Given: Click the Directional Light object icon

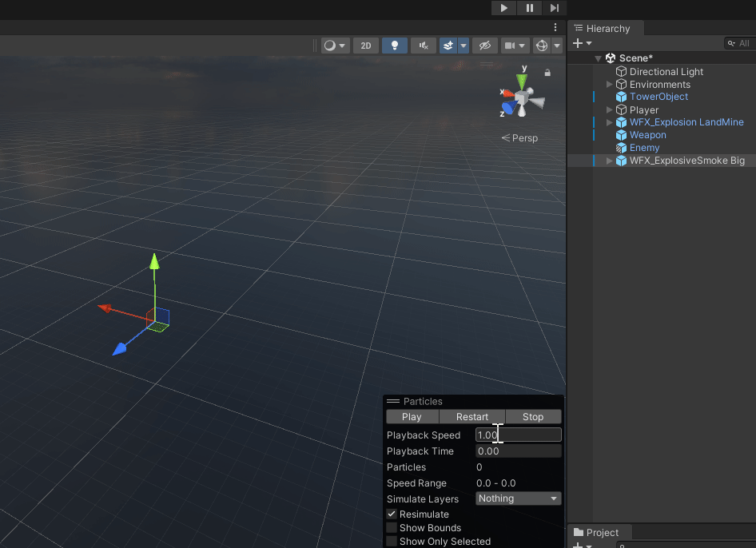Looking at the screenshot, I should [622, 71].
